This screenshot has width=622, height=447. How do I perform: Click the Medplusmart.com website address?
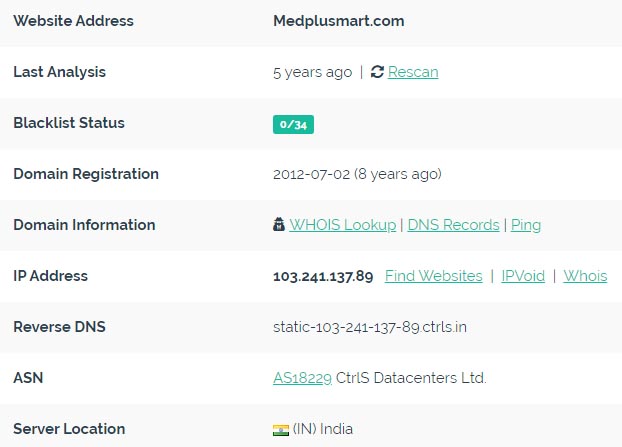tap(339, 21)
